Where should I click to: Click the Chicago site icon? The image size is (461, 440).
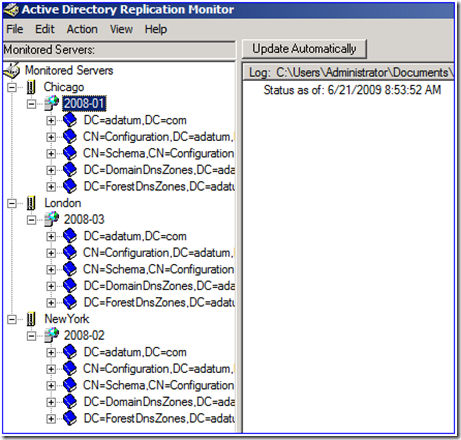coord(31,87)
